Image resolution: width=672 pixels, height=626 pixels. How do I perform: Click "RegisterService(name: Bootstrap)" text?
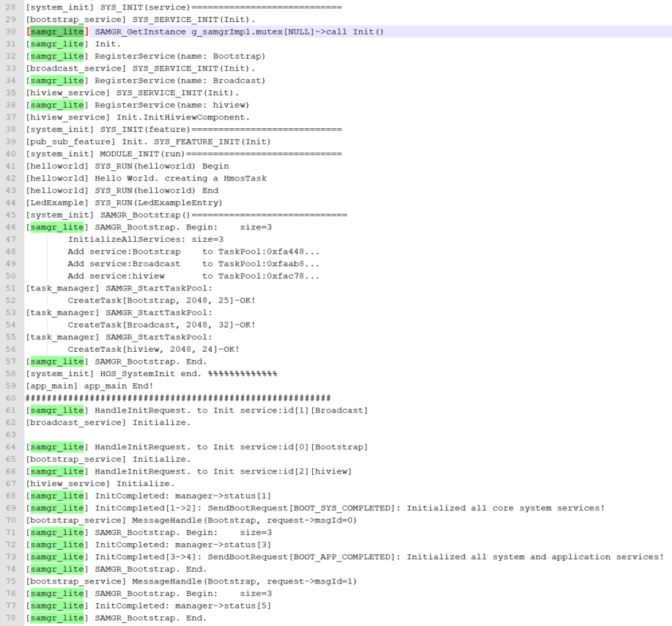click(x=180, y=56)
